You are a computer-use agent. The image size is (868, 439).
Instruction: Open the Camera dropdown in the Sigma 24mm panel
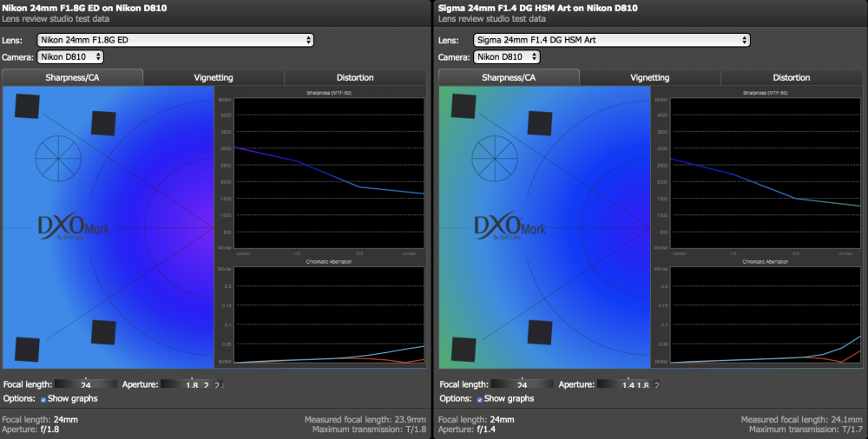click(507, 56)
